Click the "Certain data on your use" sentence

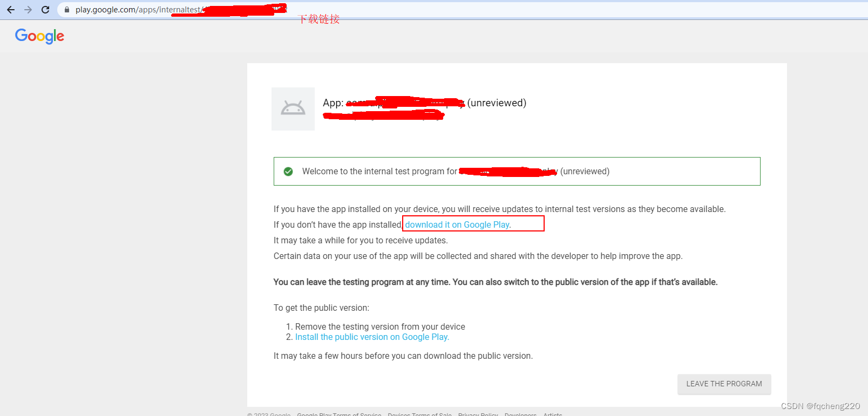click(x=478, y=256)
